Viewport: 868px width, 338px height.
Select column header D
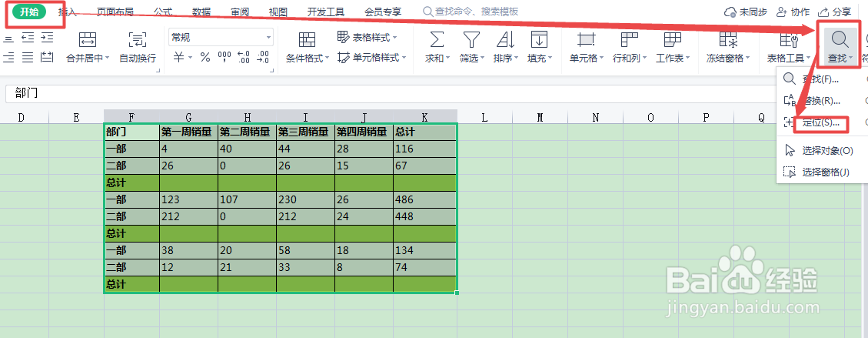click(21, 117)
